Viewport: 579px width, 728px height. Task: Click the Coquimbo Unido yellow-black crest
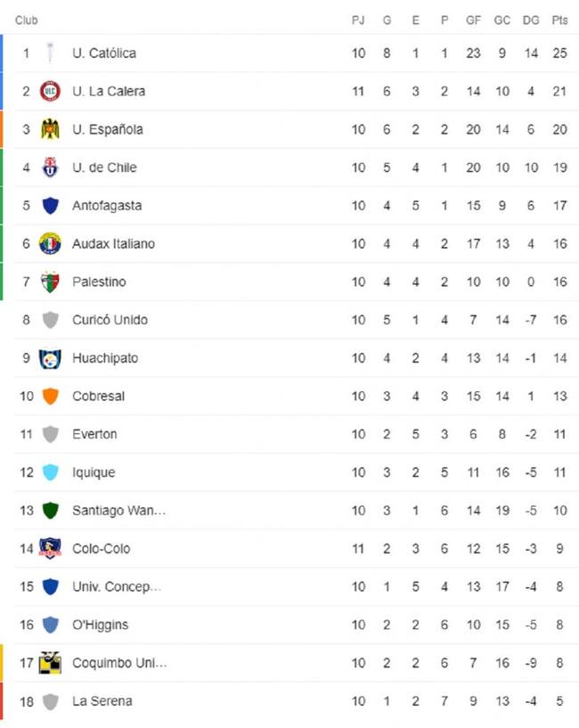point(50,663)
